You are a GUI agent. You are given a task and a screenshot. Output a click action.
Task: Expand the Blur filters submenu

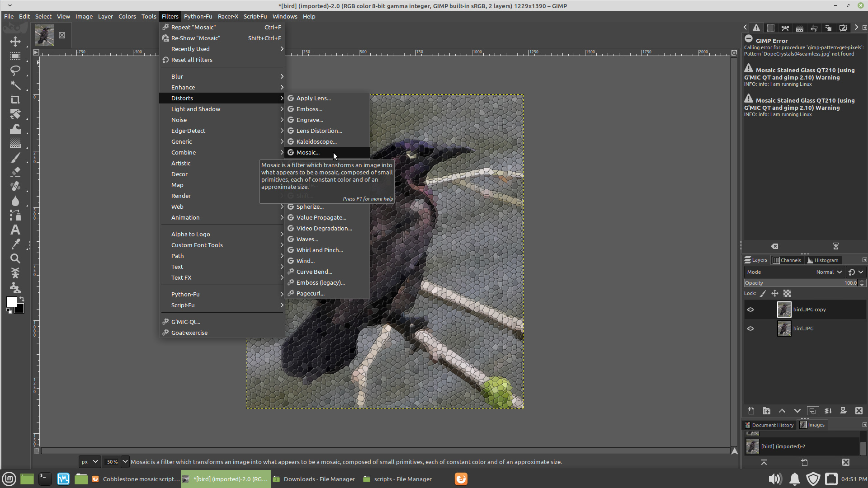coord(222,76)
